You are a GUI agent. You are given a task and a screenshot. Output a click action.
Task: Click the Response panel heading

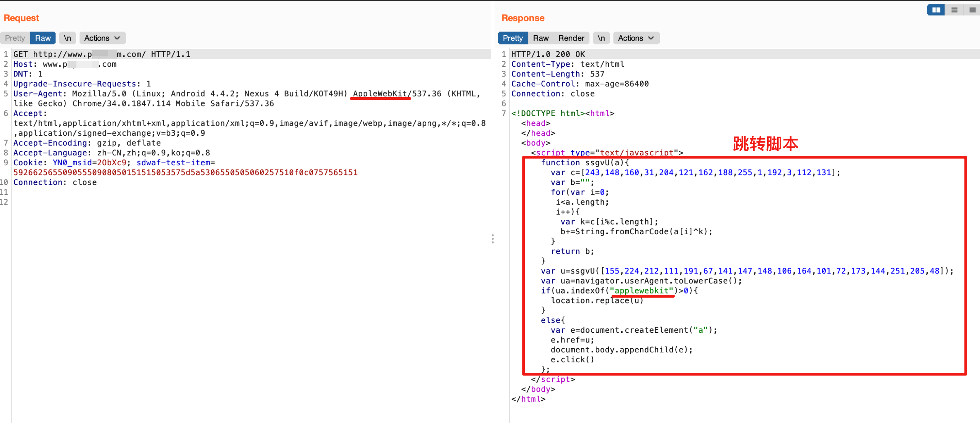523,18
